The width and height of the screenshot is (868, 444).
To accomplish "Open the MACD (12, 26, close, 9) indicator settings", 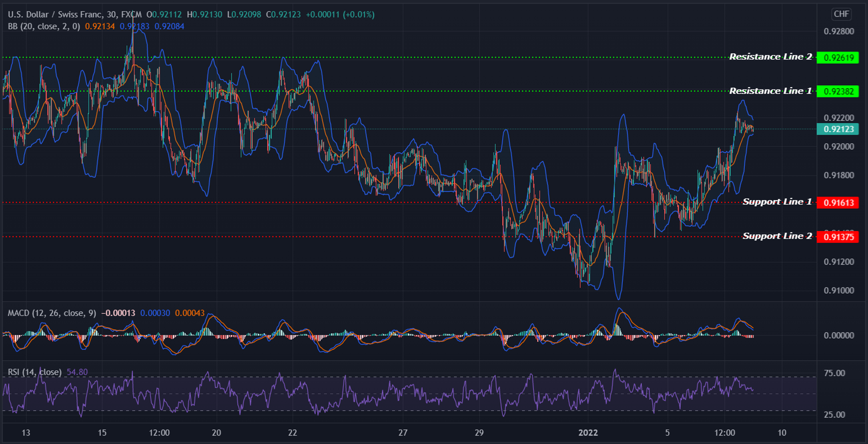I will tap(52, 312).
